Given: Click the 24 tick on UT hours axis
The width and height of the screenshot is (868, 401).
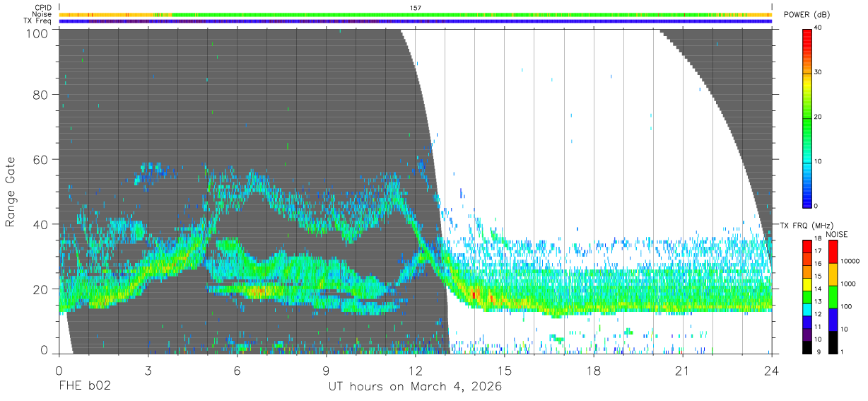Looking at the screenshot, I should [772, 371].
